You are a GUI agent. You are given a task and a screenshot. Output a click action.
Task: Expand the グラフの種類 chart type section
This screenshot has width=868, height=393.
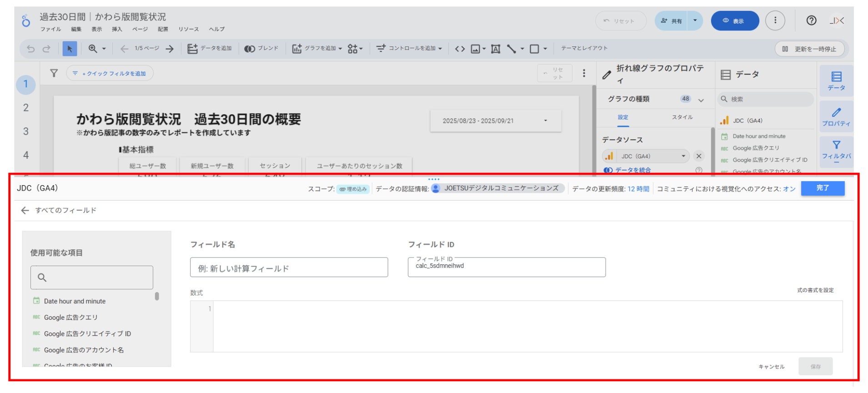tap(701, 100)
